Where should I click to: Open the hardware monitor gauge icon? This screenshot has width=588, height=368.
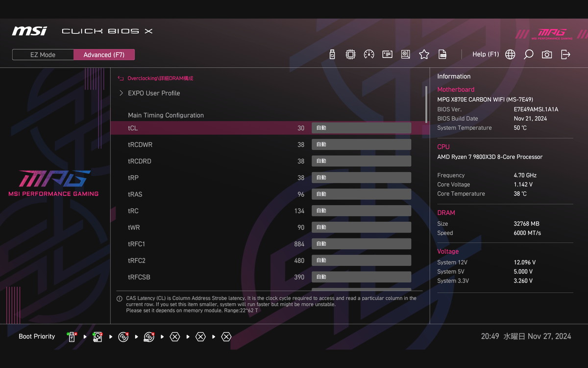[369, 54]
